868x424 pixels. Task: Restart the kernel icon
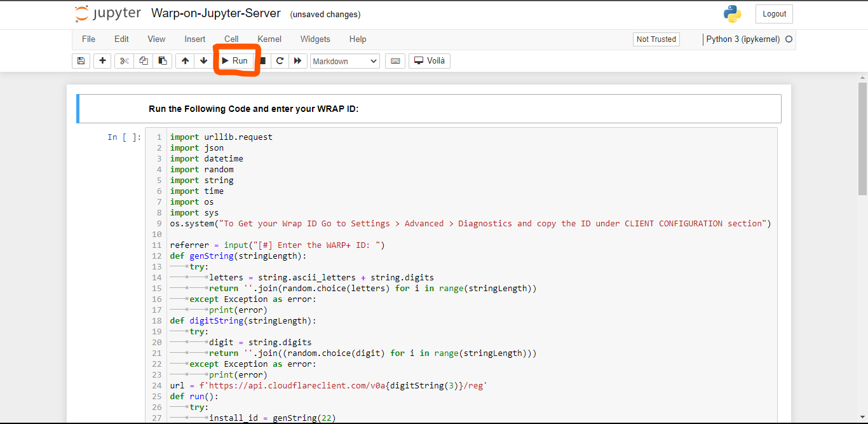tap(280, 61)
